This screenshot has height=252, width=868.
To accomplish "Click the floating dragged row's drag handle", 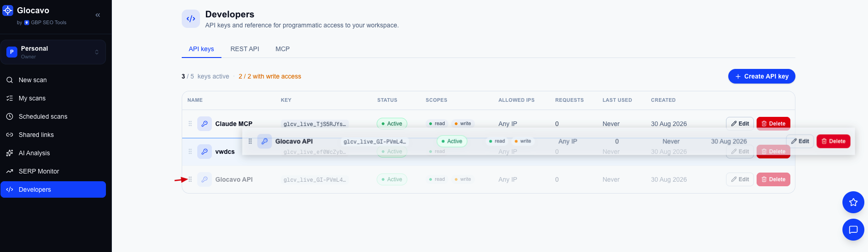I will click(250, 142).
